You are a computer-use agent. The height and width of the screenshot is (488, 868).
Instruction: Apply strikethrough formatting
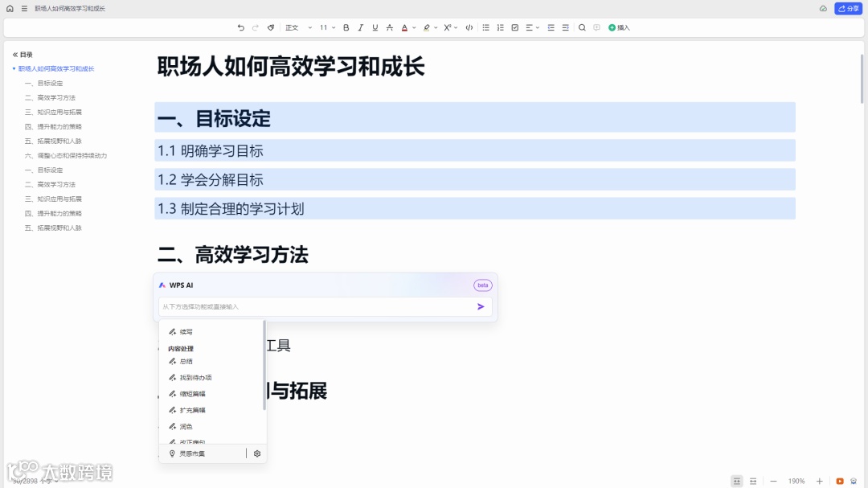[390, 27]
